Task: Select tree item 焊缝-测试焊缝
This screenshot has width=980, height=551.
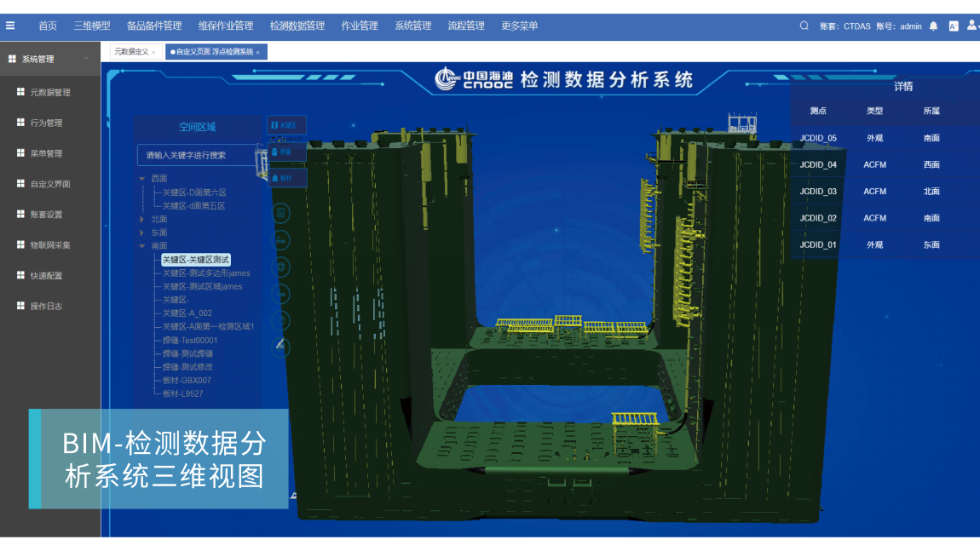Action: (x=187, y=353)
